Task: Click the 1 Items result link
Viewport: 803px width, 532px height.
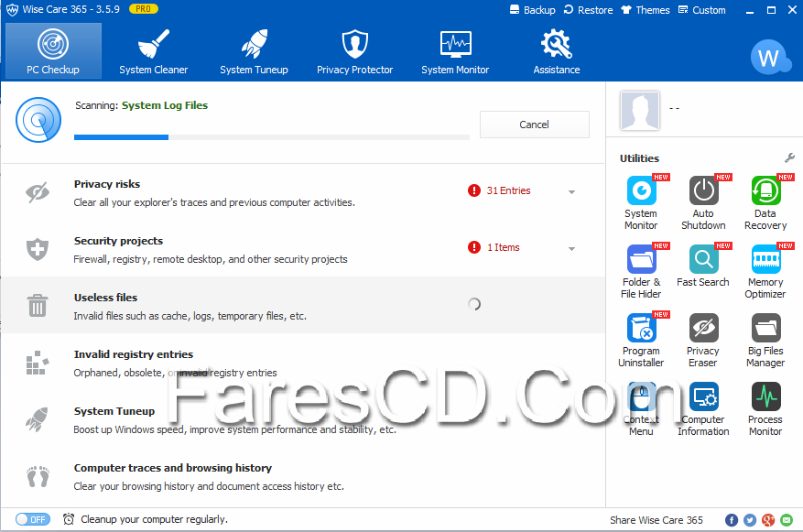Action: (504, 247)
